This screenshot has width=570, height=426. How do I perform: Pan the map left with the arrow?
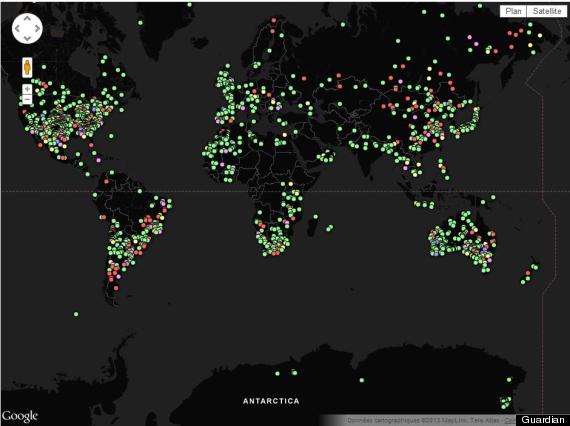click(17, 28)
